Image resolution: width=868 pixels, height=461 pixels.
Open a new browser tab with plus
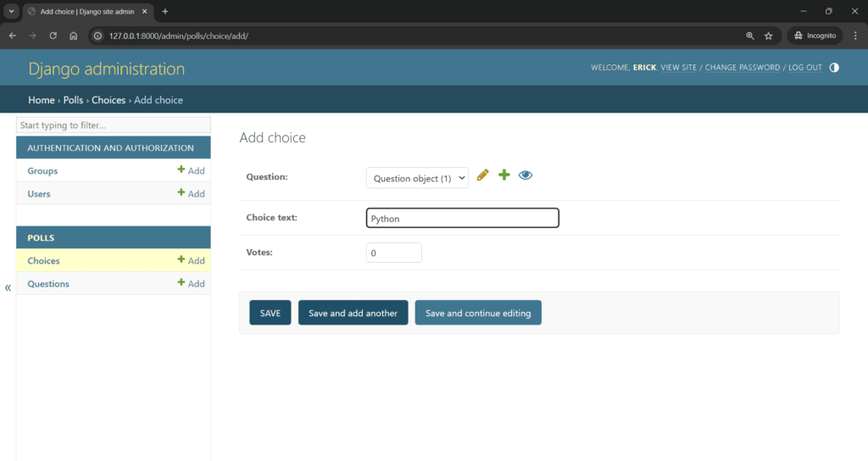[165, 11]
